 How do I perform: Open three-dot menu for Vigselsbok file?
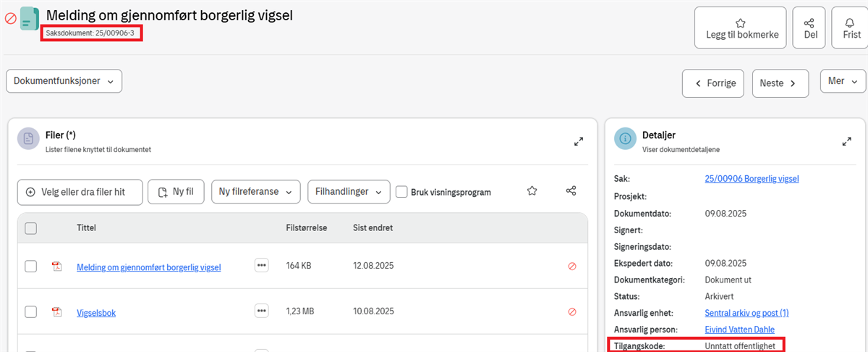pos(261,311)
